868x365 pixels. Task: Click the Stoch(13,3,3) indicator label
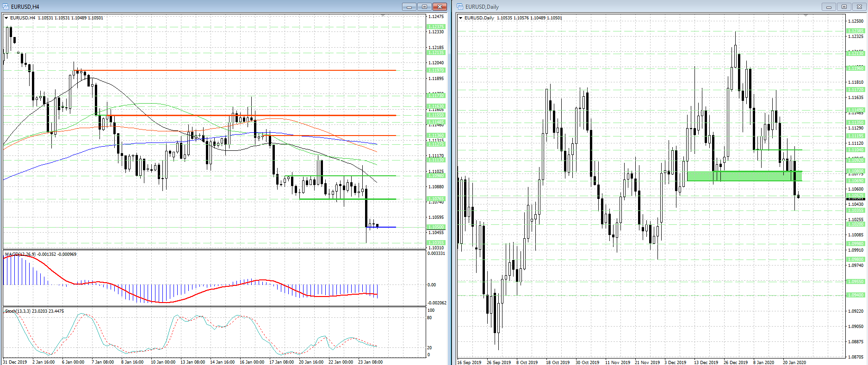18,311
